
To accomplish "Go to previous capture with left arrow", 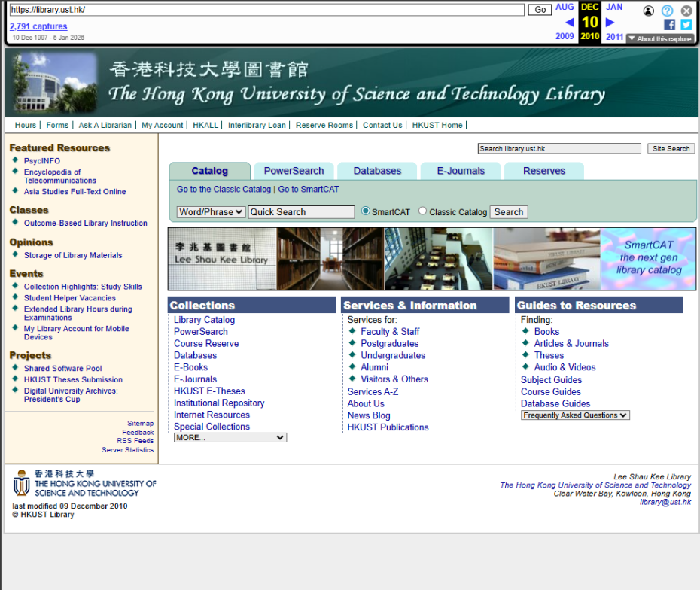I will 569,22.
